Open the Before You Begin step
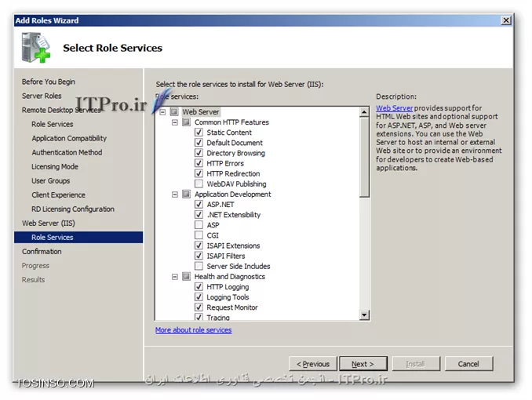Screen dimensions: 532x400 49,82
